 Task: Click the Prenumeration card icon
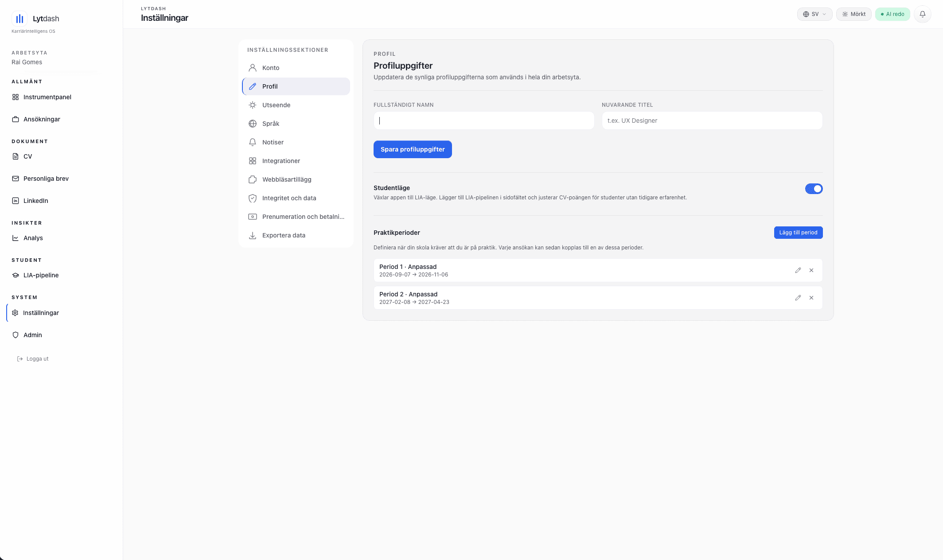click(253, 217)
